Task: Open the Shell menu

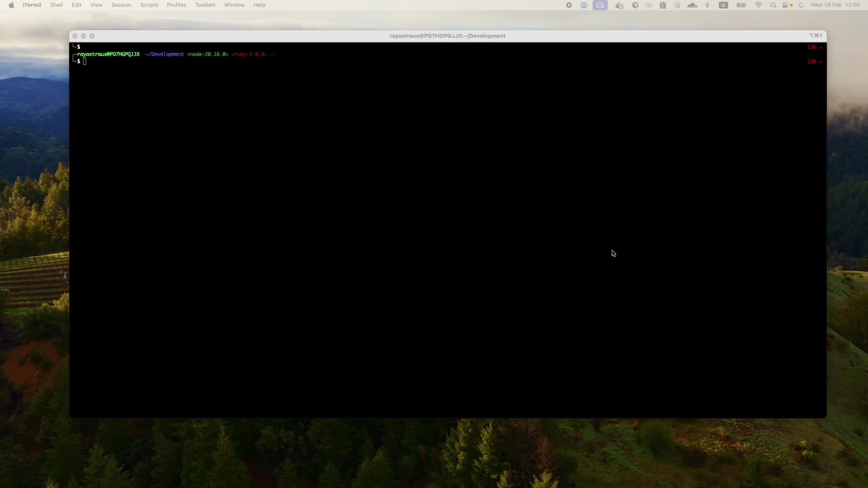Action: pos(57,5)
